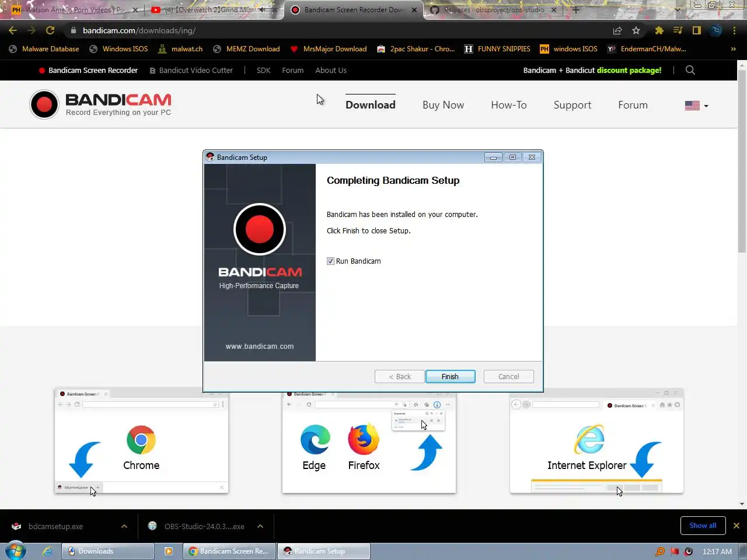Launch Internet Explorer from the taskbar
747x560 pixels.
47,551
